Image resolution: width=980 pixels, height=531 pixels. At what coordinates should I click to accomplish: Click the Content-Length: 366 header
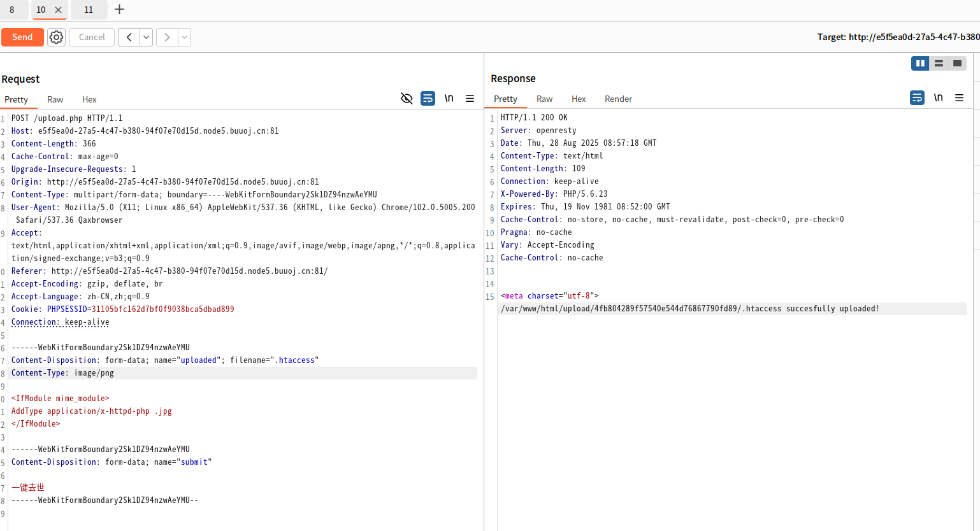[54, 144]
